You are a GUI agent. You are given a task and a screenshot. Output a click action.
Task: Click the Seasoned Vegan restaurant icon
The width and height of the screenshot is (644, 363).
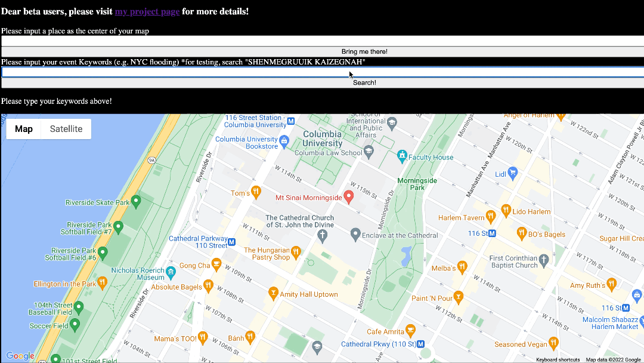(553, 343)
